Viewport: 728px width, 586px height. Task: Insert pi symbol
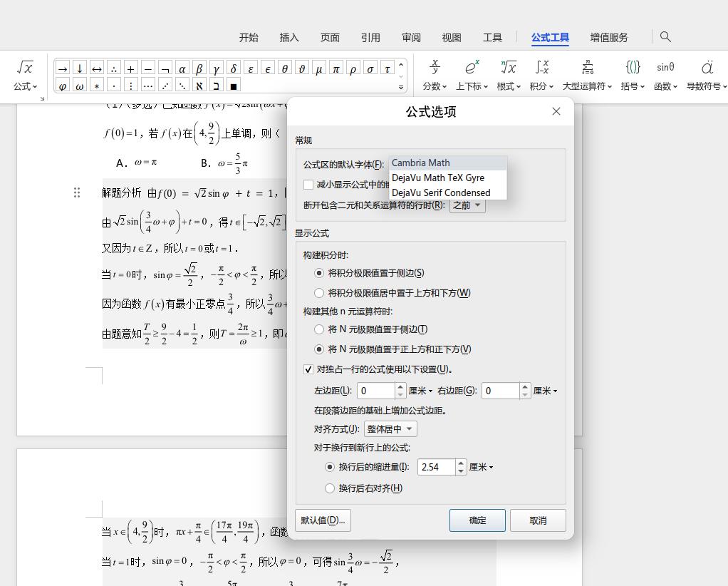click(x=336, y=68)
